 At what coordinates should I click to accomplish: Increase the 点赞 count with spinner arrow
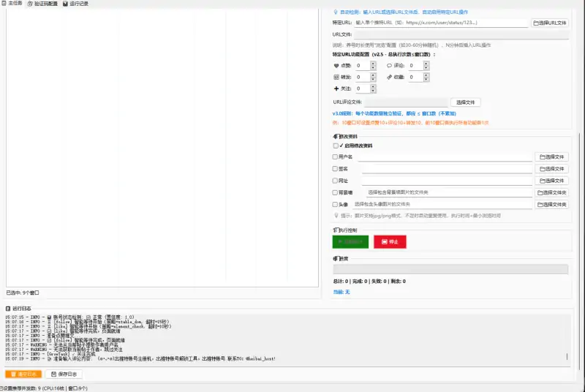[373, 64]
